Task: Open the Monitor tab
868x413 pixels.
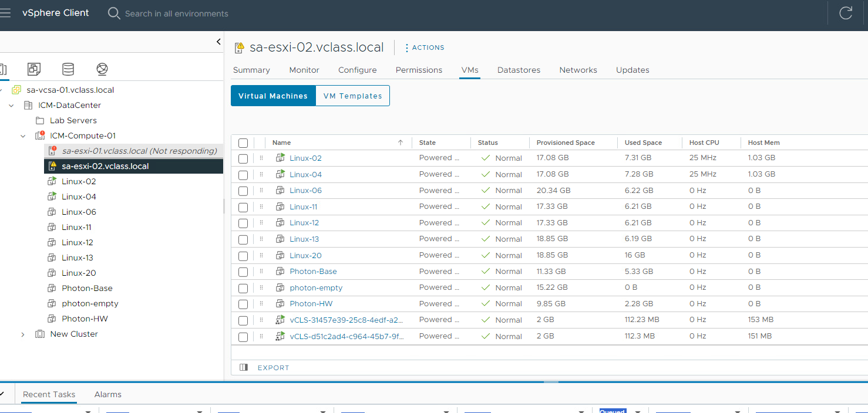Action: click(x=304, y=70)
